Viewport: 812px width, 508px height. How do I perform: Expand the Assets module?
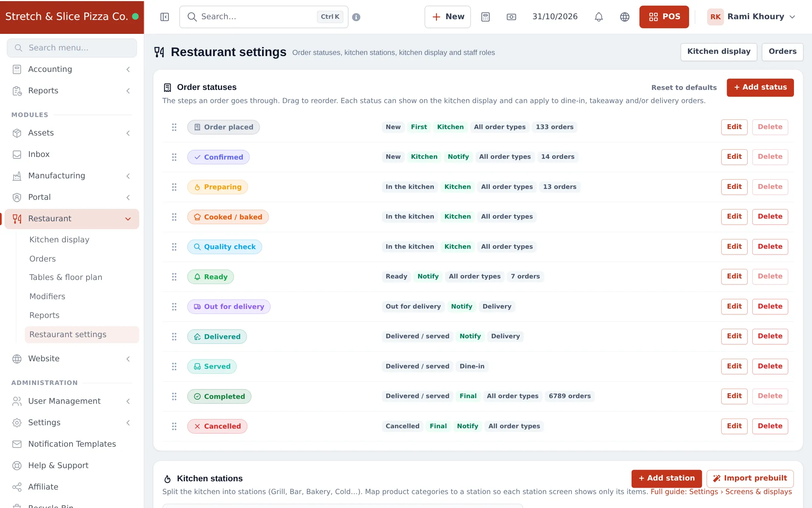[128, 133]
